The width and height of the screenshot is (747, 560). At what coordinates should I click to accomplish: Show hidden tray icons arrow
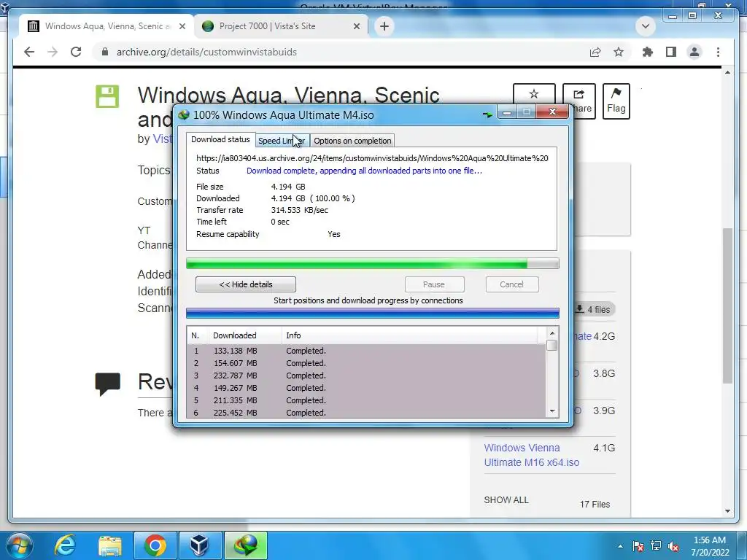tap(620, 545)
